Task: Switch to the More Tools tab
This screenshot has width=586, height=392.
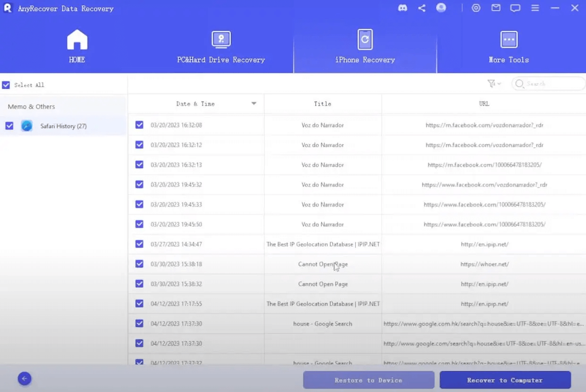Action: pos(509,46)
